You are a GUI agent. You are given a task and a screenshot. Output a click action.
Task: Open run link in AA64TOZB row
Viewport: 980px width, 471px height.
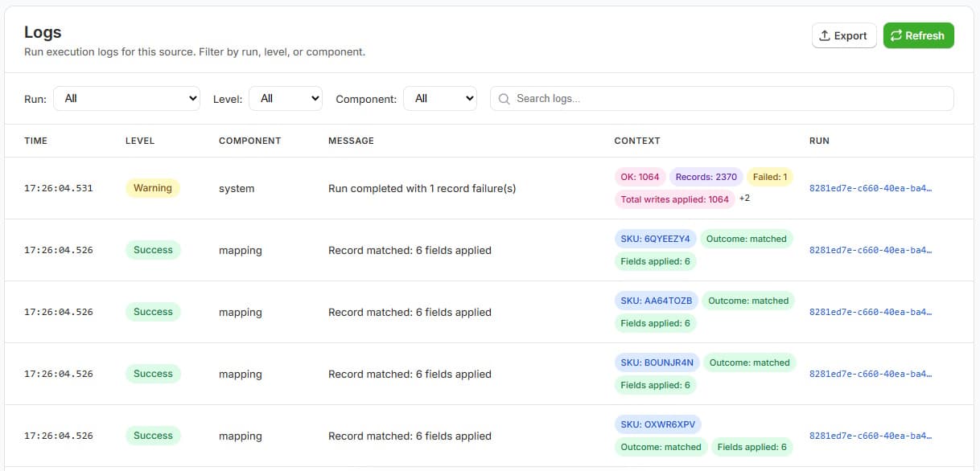point(871,312)
